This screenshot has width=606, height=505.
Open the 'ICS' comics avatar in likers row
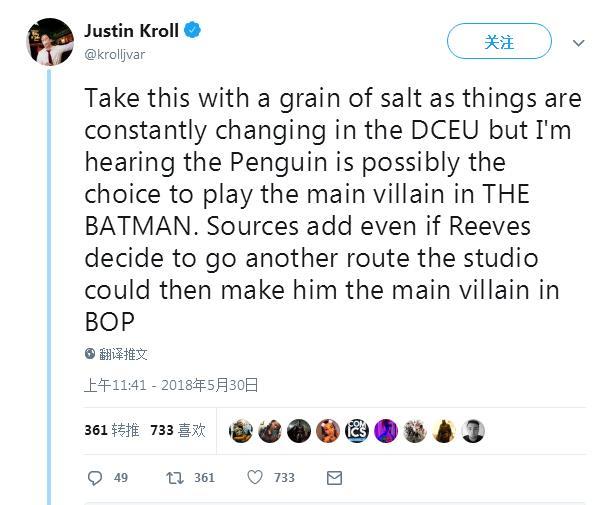click(x=357, y=431)
